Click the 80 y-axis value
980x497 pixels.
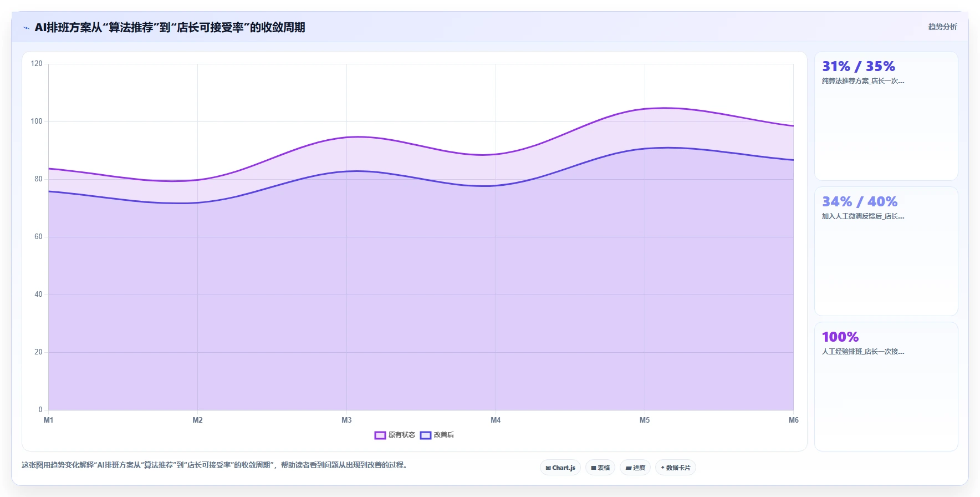pyautogui.click(x=38, y=179)
